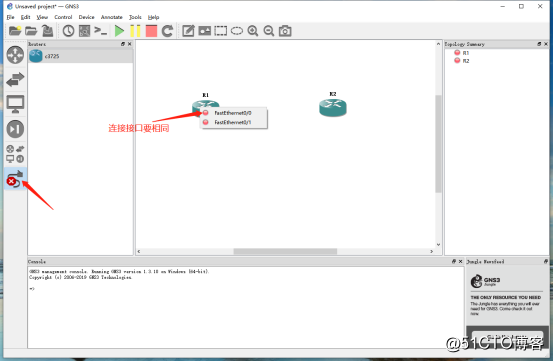Screen dimensions: 554x362
Task: Browse all devices sidebar icon
Action: click(x=15, y=154)
